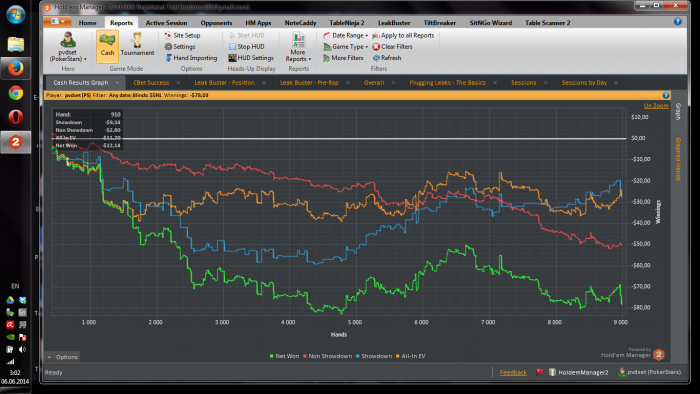This screenshot has width=700, height=394.
Task: Open the Active Session tab
Action: click(166, 23)
